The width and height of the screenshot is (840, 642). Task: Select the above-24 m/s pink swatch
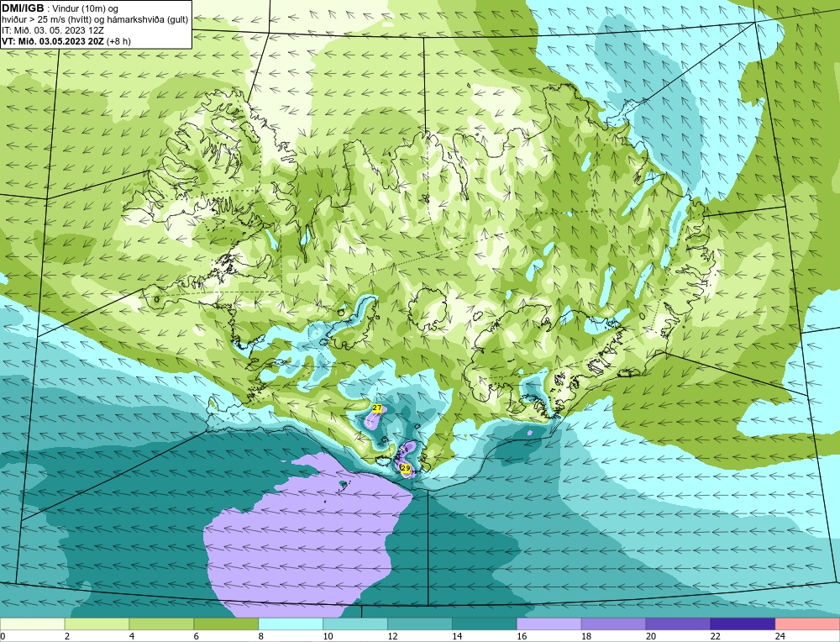807,624
